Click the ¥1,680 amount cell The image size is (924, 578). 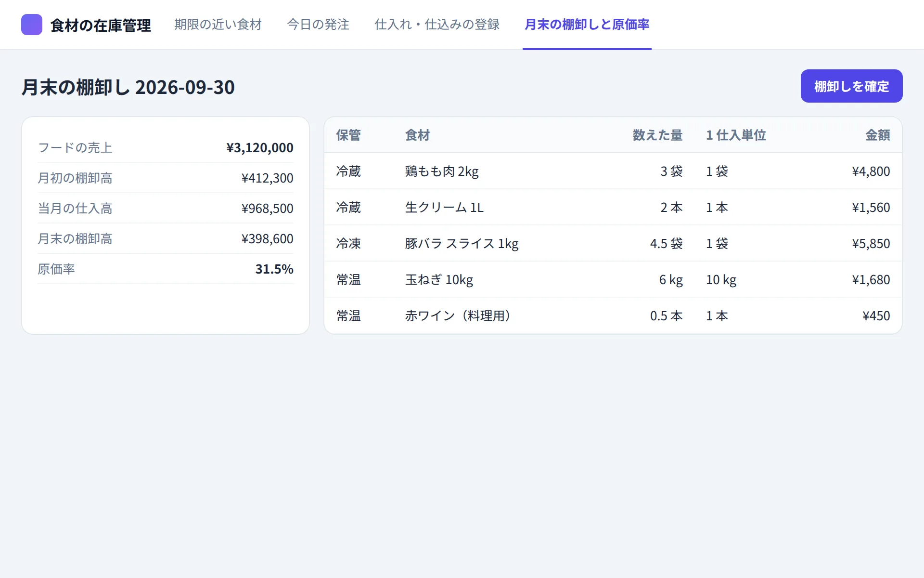[871, 280]
